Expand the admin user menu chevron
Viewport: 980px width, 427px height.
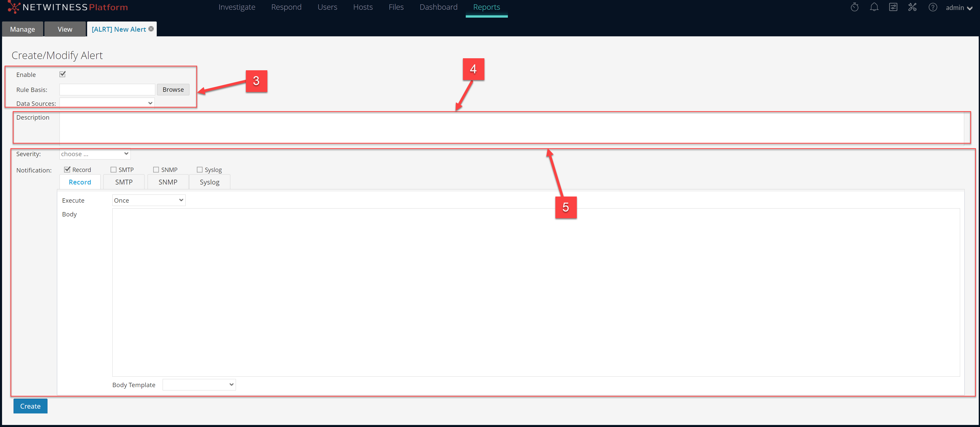point(971,8)
